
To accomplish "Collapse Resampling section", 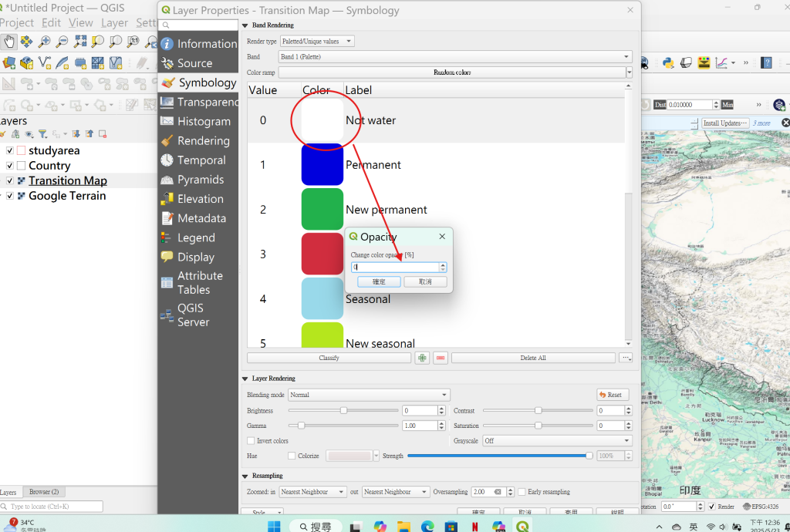I will click(x=245, y=476).
